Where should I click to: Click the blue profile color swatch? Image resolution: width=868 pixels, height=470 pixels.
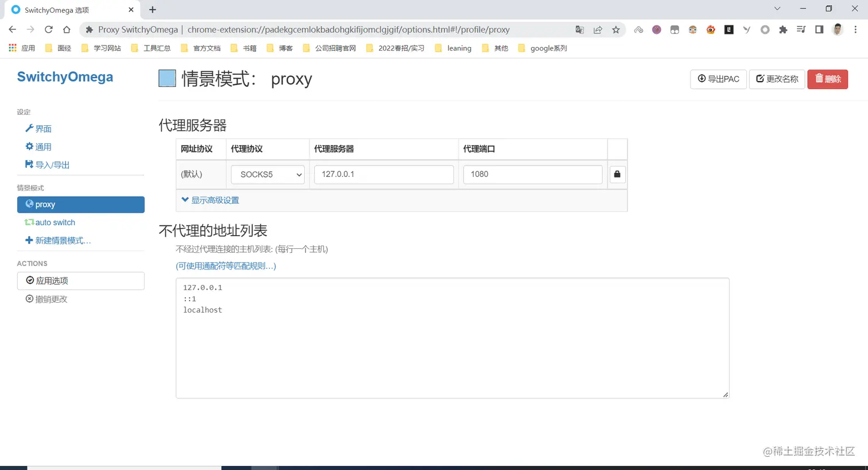[167, 78]
